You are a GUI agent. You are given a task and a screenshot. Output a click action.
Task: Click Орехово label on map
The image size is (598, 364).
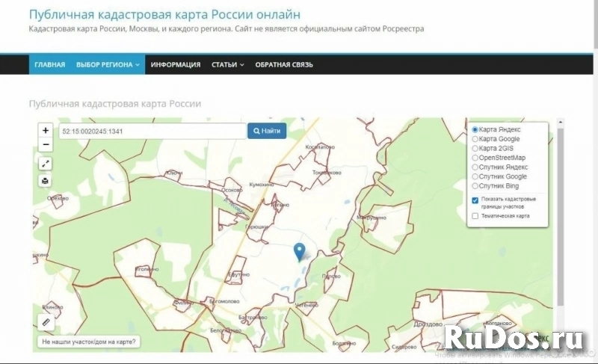coord(58,198)
